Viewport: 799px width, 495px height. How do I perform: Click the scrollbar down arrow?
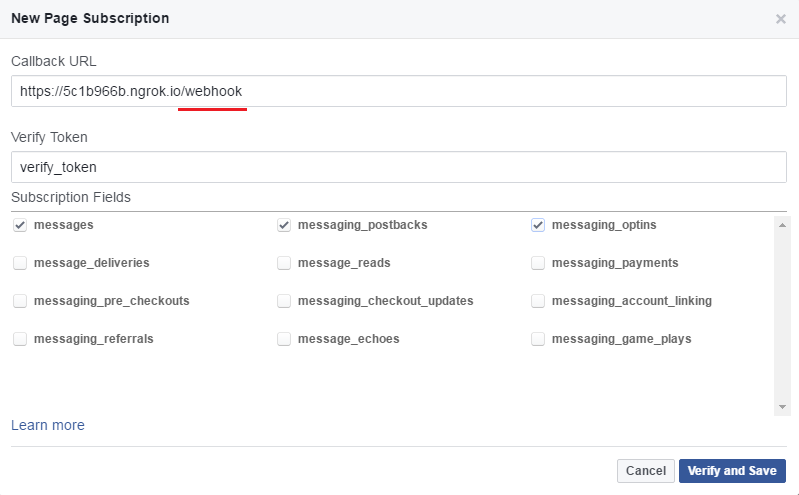coord(782,407)
